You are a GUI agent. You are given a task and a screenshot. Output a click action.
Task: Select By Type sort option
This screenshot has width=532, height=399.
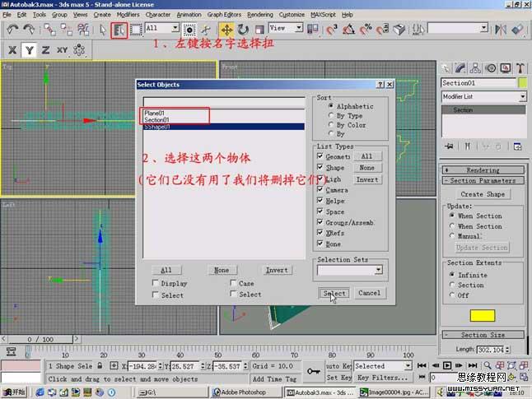tap(331, 115)
